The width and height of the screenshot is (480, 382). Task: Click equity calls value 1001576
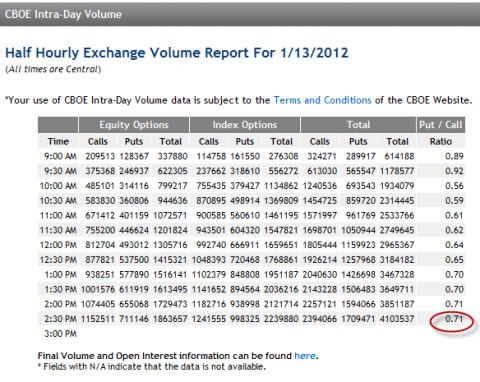point(98,289)
